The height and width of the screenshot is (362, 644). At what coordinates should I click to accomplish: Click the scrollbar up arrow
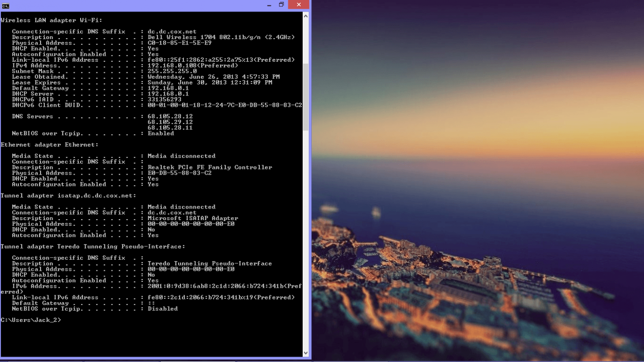(305, 15)
